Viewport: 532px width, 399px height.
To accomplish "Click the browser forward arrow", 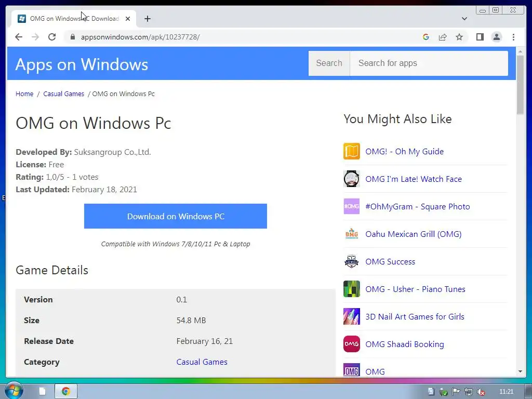I will 35,37.
